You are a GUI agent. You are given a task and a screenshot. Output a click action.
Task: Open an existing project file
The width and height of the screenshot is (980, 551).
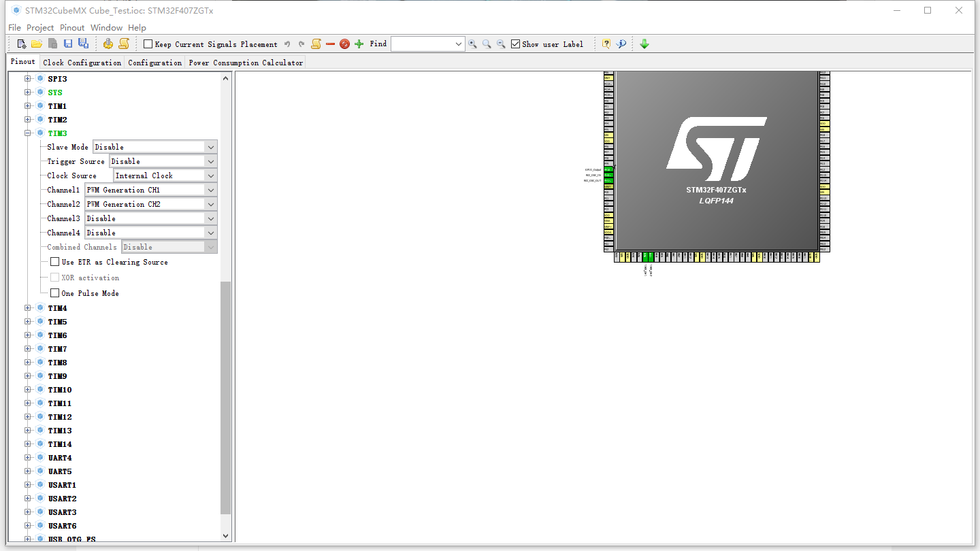coord(37,44)
